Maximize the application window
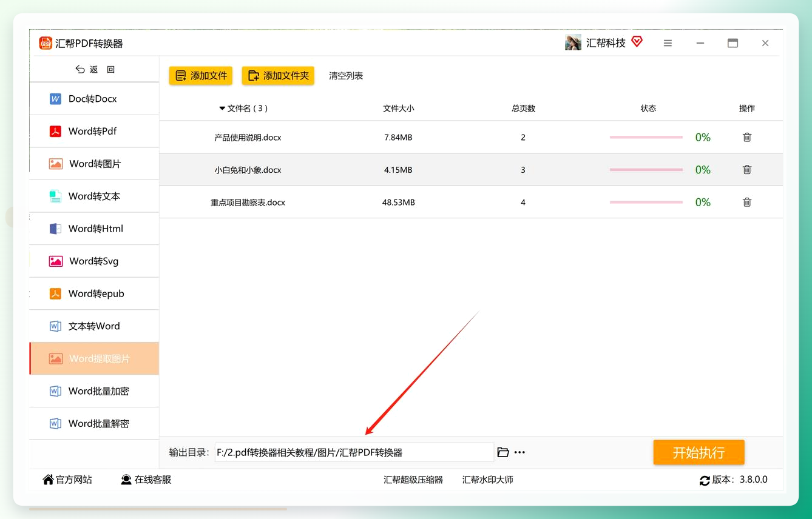The image size is (812, 519). point(732,43)
